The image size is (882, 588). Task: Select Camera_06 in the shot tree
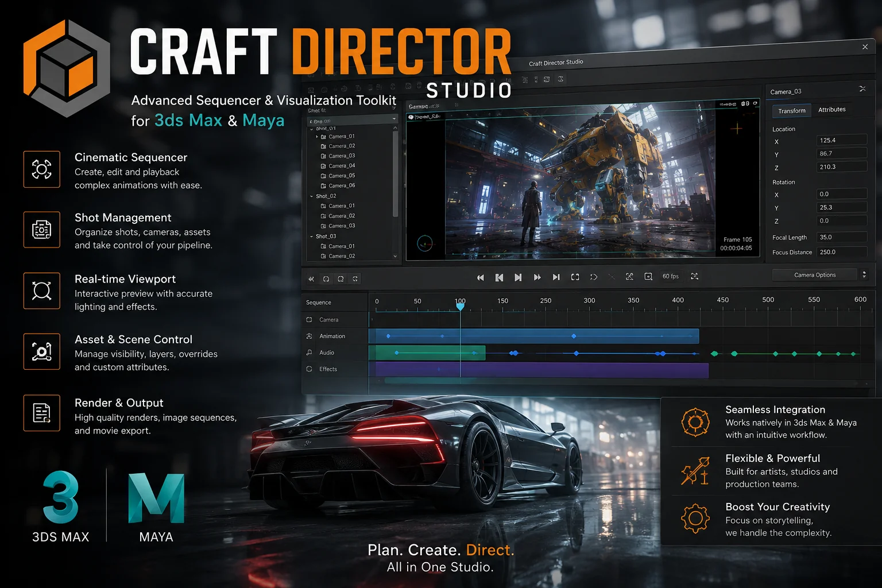[342, 186]
